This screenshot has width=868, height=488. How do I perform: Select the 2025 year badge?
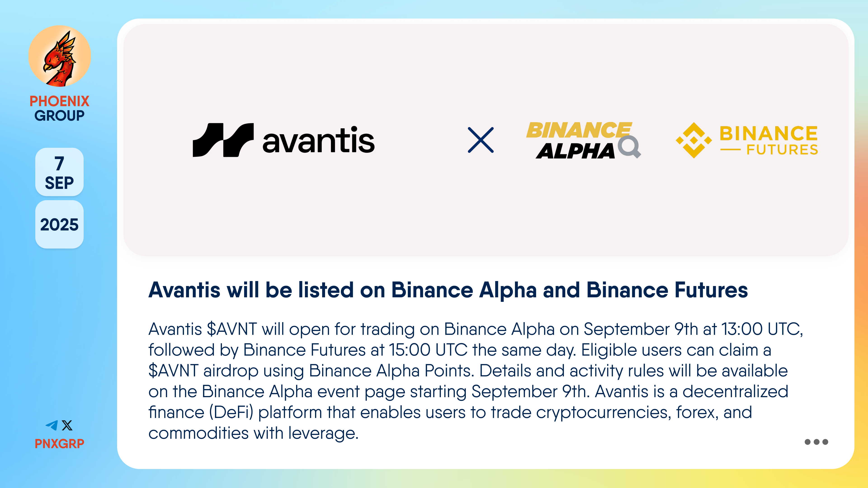pos(59,225)
